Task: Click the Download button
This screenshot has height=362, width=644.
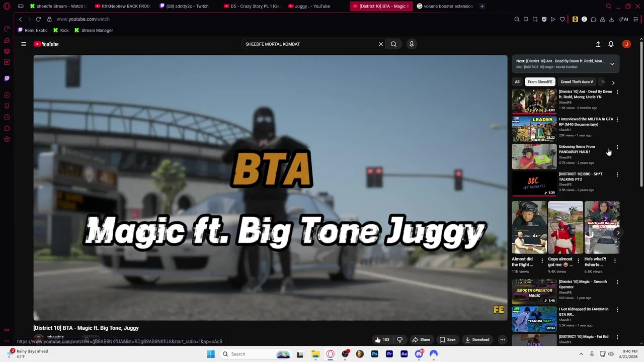Action: pyautogui.click(x=477, y=340)
